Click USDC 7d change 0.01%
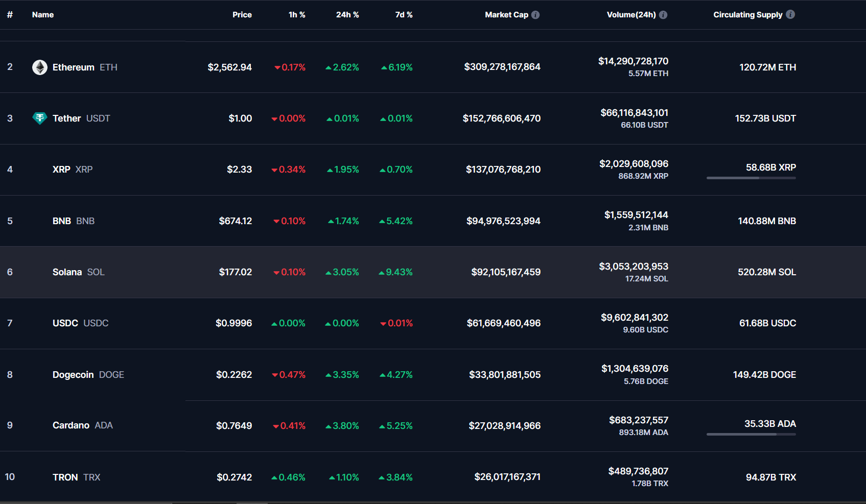The height and width of the screenshot is (504, 866). pyautogui.click(x=396, y=323)
